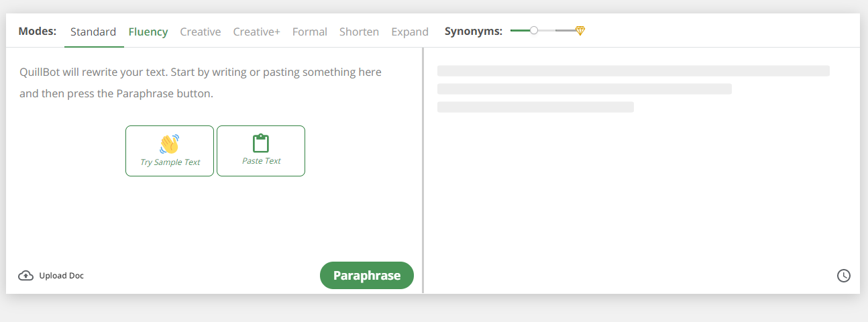
Task: Click the Upload Doc cloud icon
Action: click(x=26, y=276)
